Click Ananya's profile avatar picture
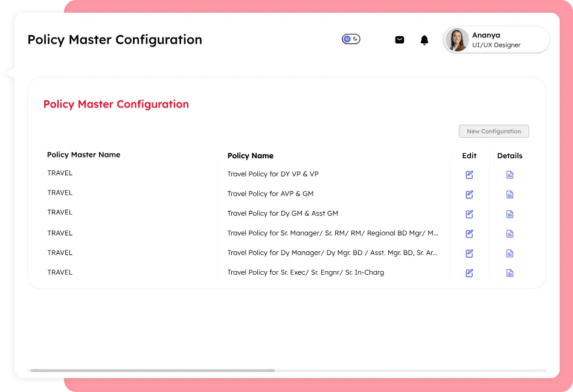573x392 pixels. [x=457, y=40]
